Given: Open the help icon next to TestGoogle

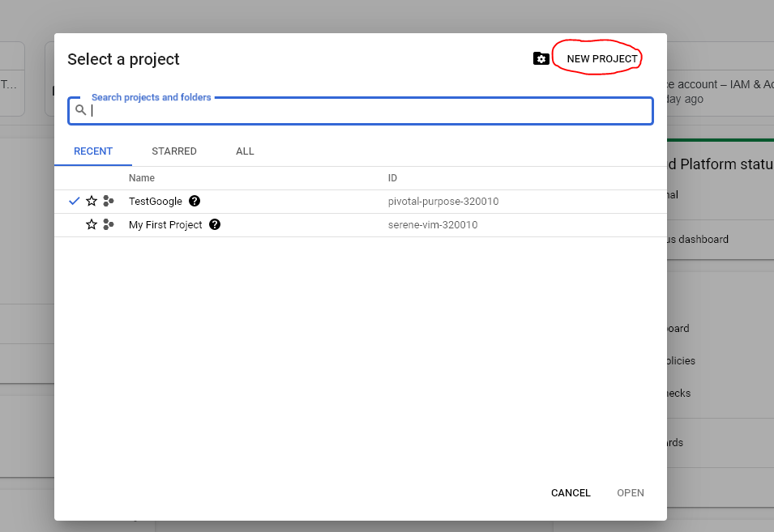Looking at the screenshot, I should pyautogui.click(x=195, y=201).
